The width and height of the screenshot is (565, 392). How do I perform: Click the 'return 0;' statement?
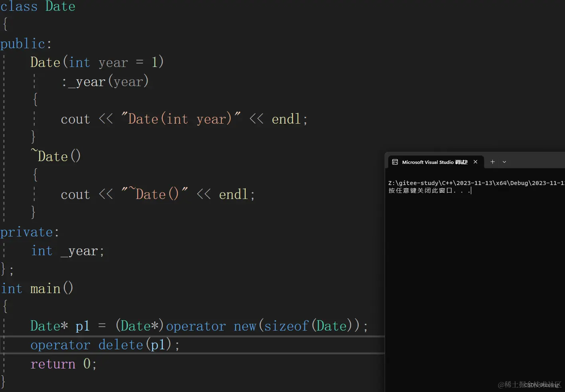click(63, 364)
